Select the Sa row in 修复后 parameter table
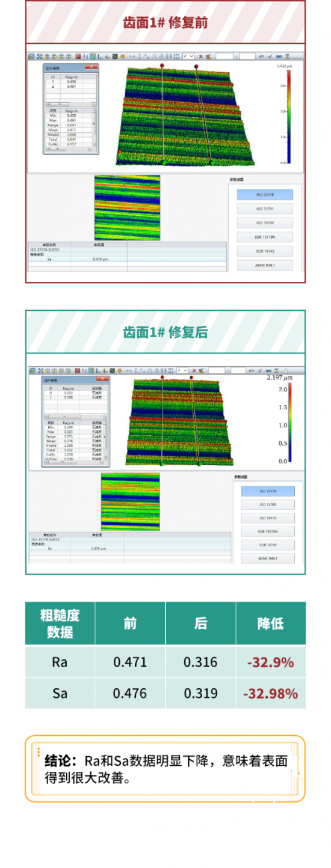Screen dimensions: 331x868 [131, 549]
